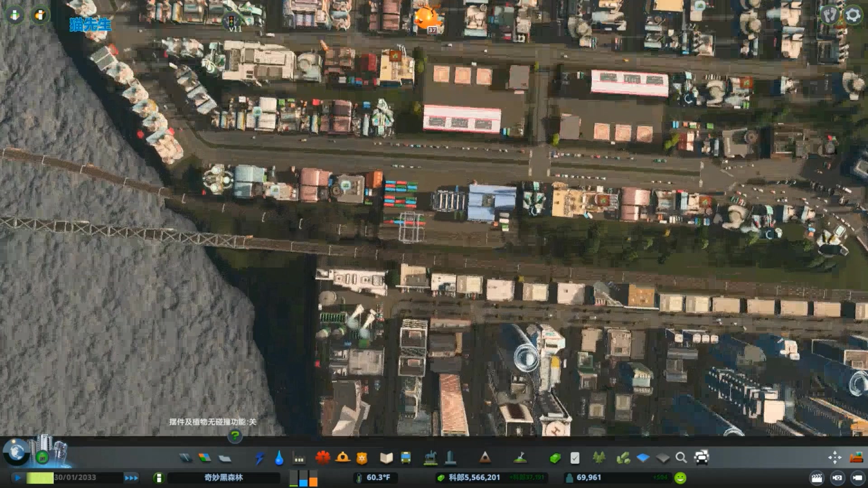Open the zoning demand RCI bars
Screen dimensions: 868x488
pyautogui.click(x=303, y=478)
